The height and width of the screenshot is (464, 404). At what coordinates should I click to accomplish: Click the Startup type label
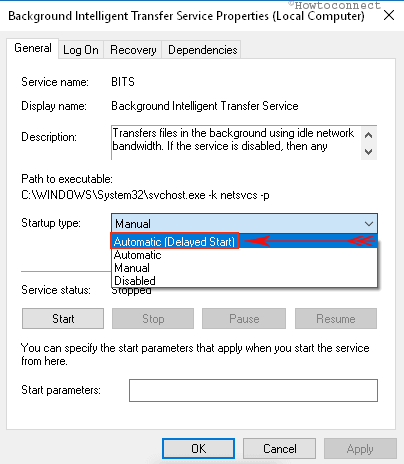[51, 223]
